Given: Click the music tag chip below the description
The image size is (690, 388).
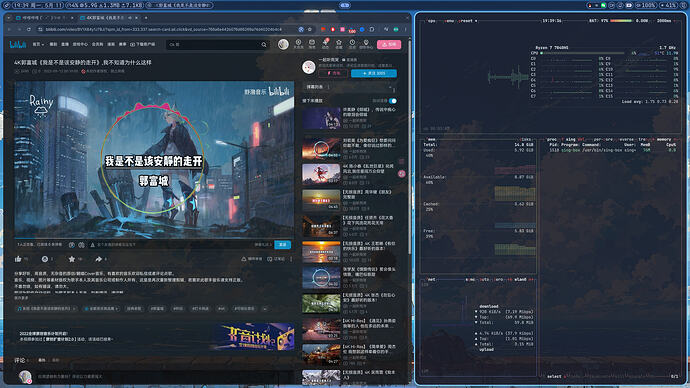Looking at the screenshot, I should pyautogui.click(x=45, y=309).
